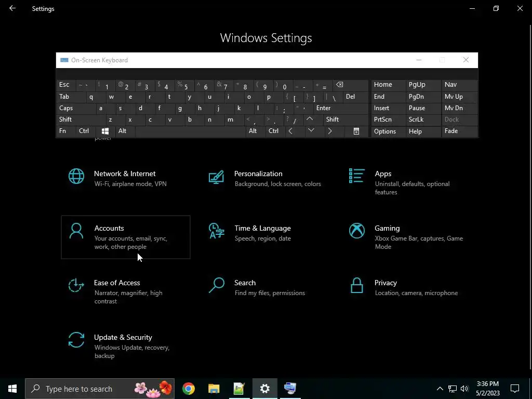Open Google Chrome from the taskbar

(188, 389)
